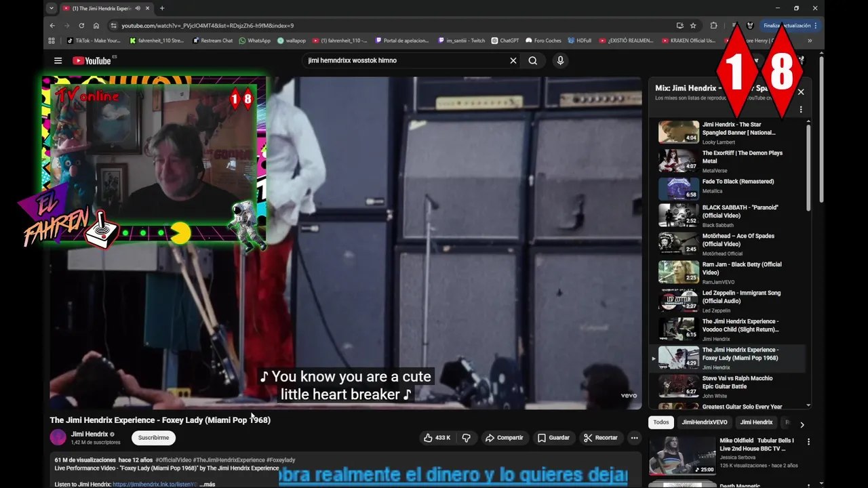Install the app from the address bar icon
Image resolution: width=868 pixels, height=488 pixels.
679,26
